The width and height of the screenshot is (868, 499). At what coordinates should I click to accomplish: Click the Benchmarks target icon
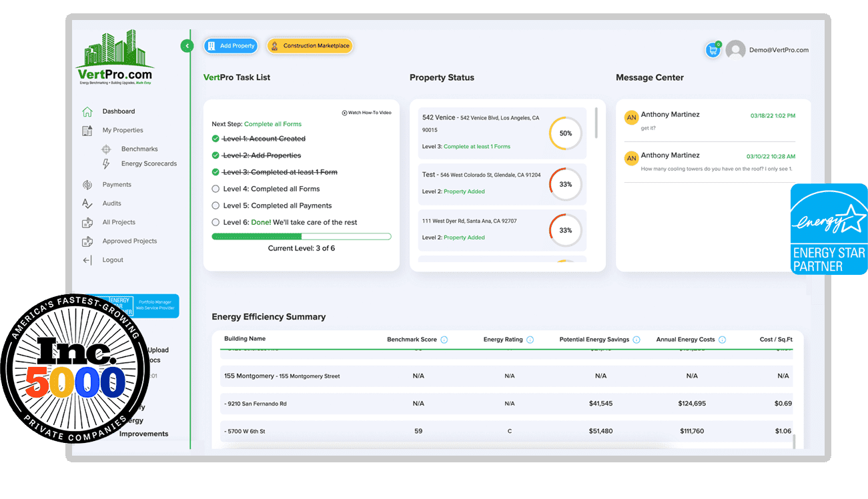pyautogui.click(x=107, y=148)
